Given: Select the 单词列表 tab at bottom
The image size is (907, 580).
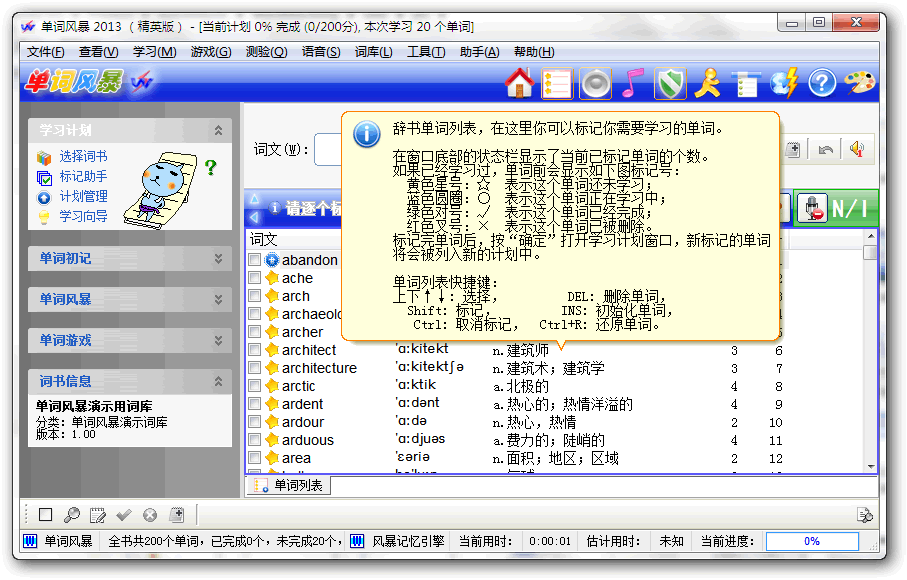Looking at the screenshot, I should (x=290, y=486).
